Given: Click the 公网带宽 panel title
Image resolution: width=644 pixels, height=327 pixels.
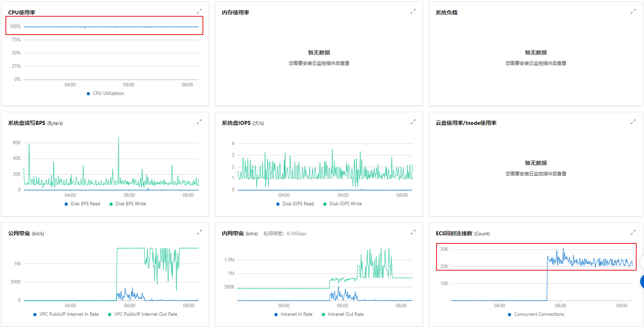Looking at the screenshot, I should point(19,233).
